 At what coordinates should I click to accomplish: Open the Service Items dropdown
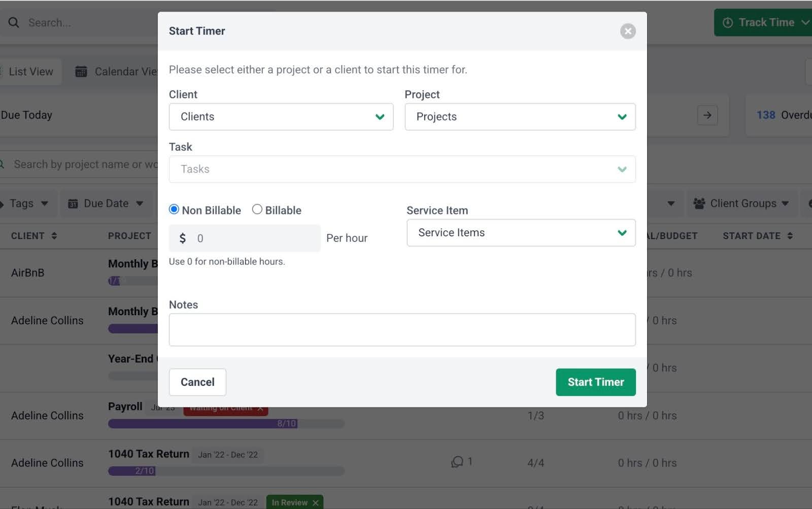521,232
